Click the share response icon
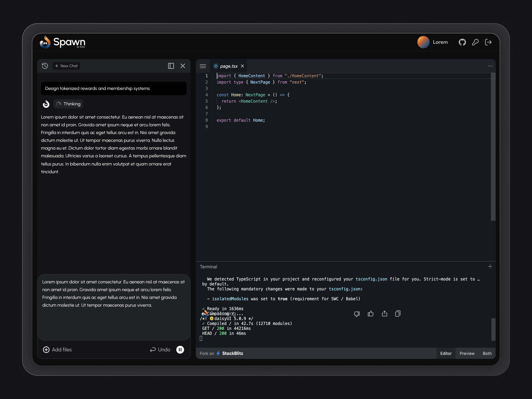The height and width of the screenshot is (399, 532). click(384, 314)
